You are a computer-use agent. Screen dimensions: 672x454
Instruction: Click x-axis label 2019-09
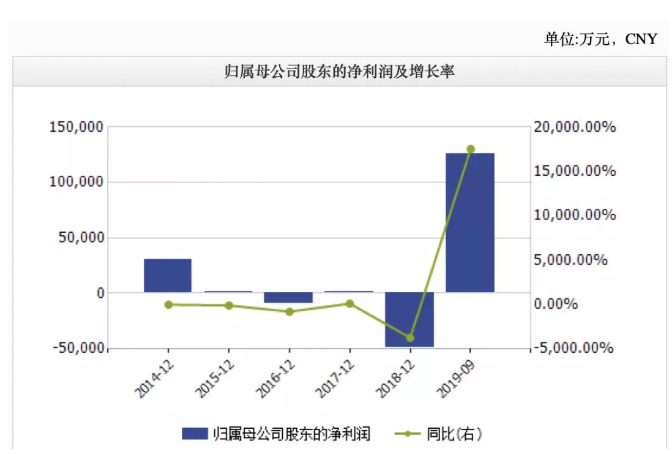click(x=456, y=378)
